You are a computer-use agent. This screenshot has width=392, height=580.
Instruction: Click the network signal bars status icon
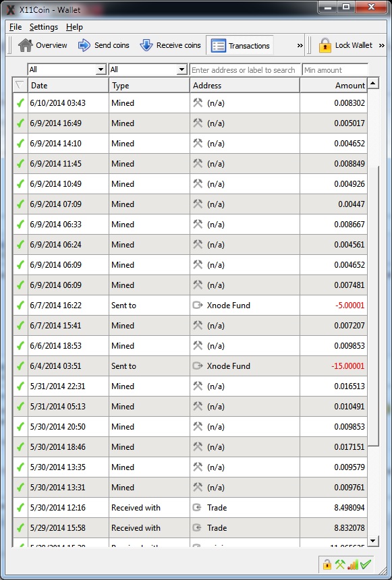pos(353,564)
